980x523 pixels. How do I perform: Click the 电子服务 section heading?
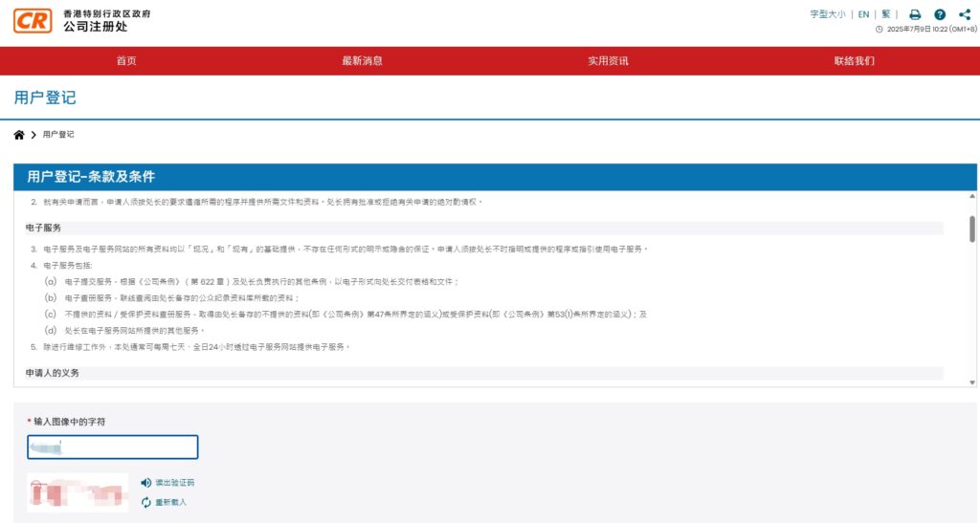[43, 228]
